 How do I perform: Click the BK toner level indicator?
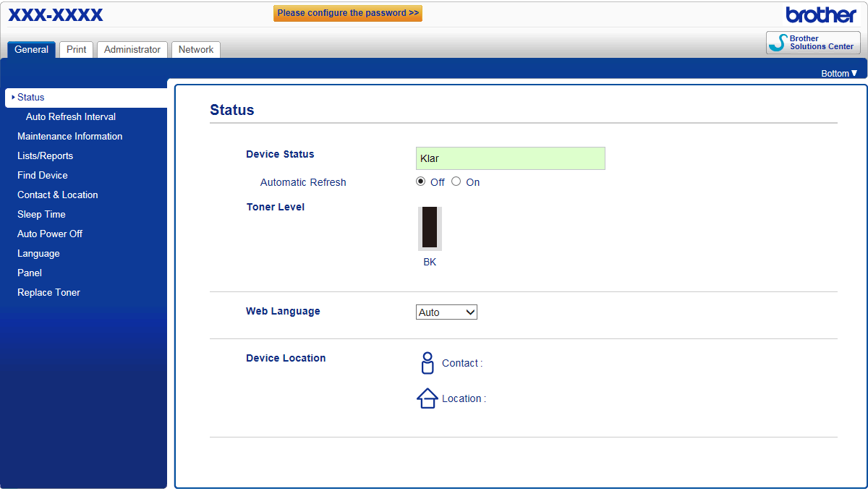click(x=430, y=229)
